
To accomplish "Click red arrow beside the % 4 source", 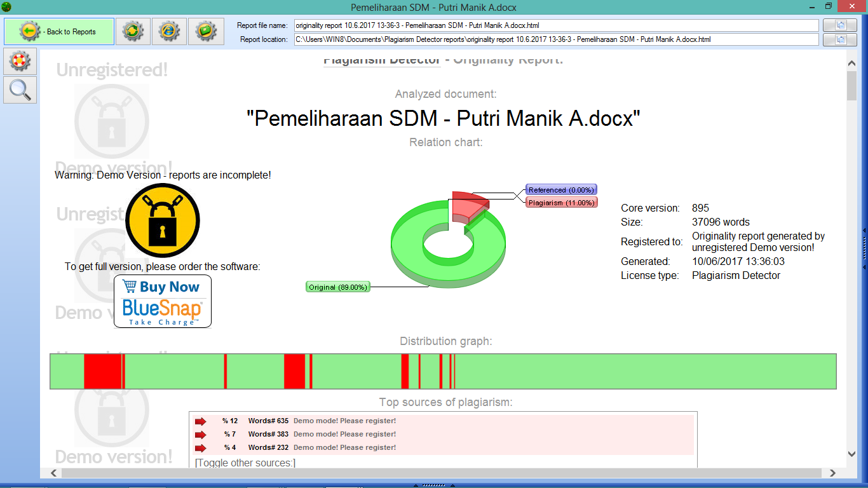I will (201, 448).
